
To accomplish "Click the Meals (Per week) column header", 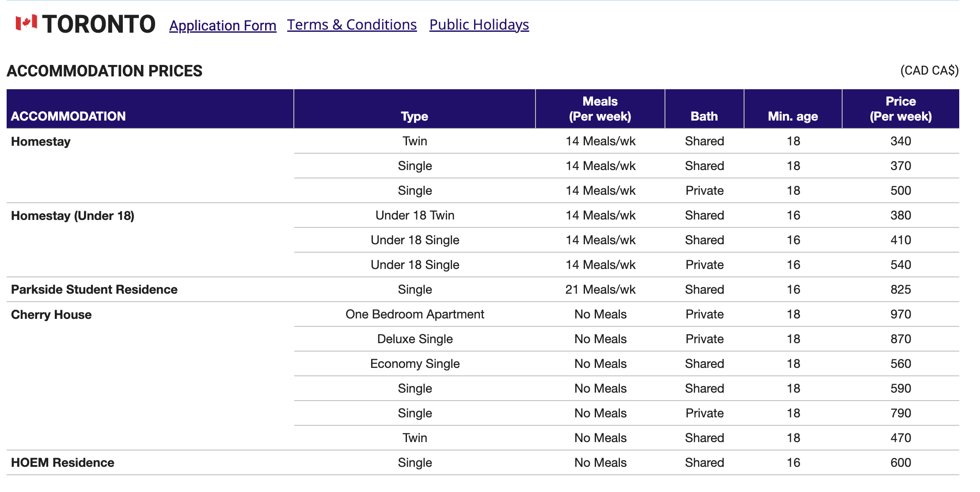I will 600,109.
